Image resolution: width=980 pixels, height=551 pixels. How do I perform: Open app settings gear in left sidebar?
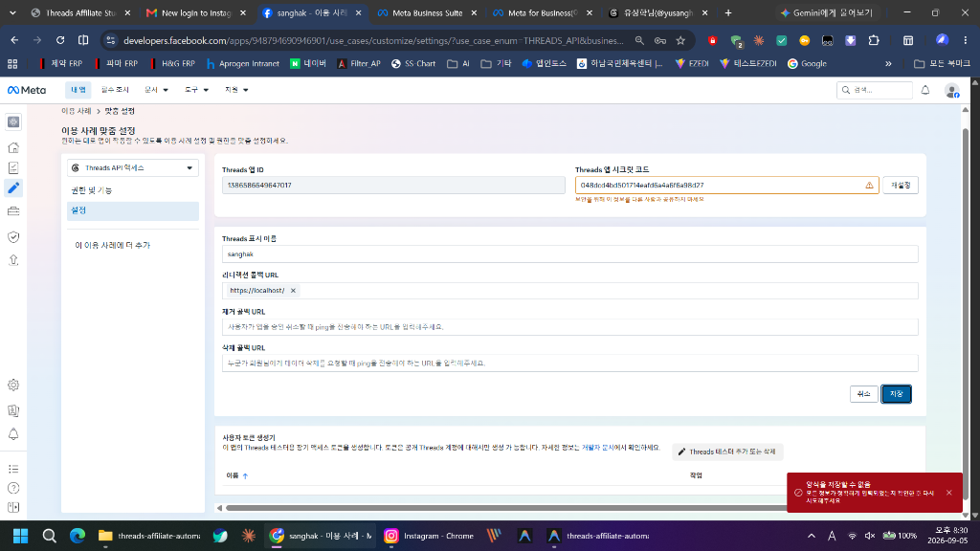13,385
